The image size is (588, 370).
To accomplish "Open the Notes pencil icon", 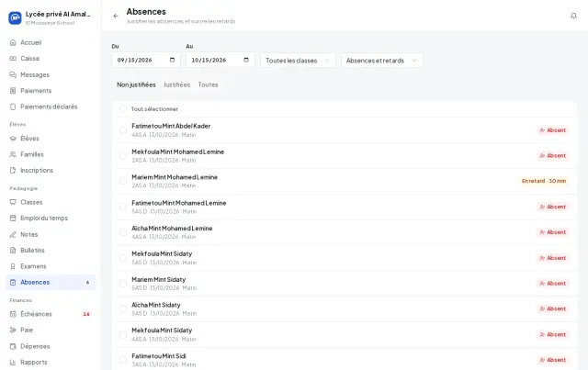I will [x=13, y=234].
